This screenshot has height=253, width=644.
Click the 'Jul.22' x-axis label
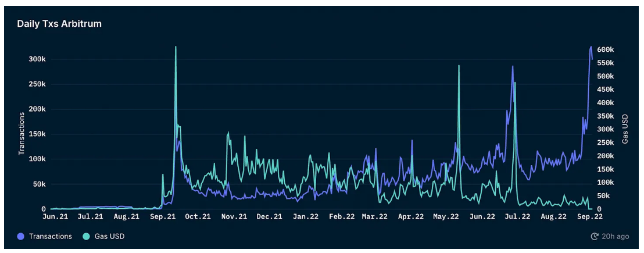(x=518, y=216)
